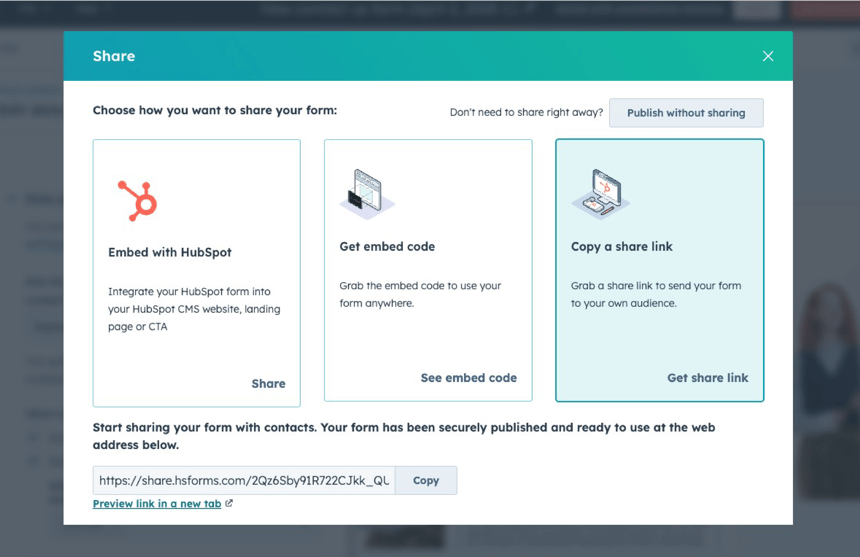The height and width of the screenshot is (557, 860).
Task: Click the 'Don't need to share right away?' text
Action: pos(526,112)
